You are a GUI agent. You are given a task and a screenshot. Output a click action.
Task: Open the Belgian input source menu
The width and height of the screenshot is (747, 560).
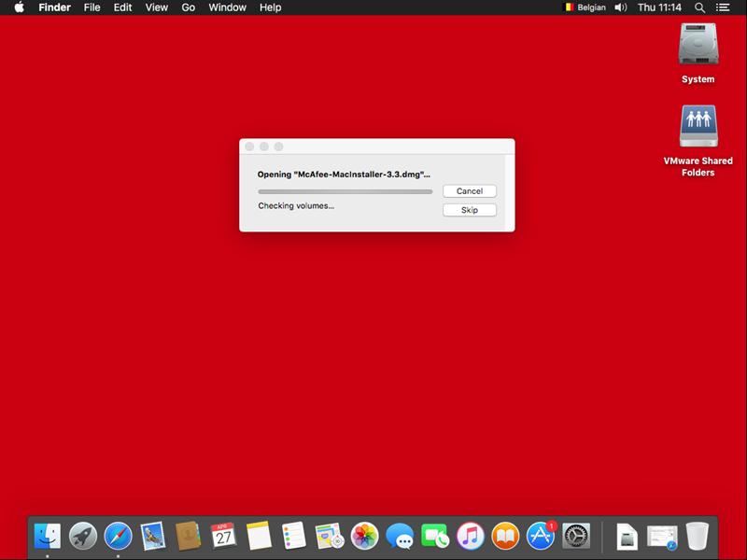585,7
